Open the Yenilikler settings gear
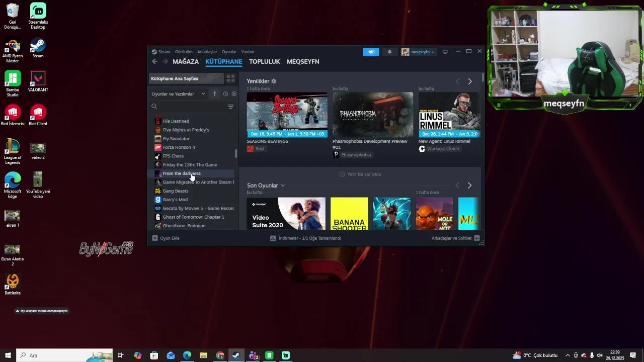Screen dimensions: 644x362 274,81
